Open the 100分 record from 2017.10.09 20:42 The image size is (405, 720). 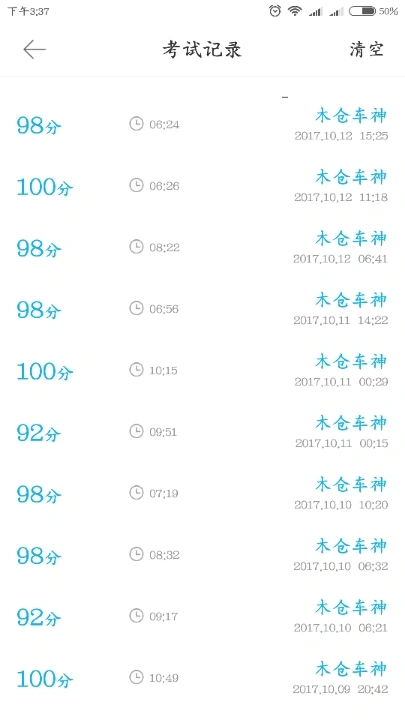pos(202,678)
